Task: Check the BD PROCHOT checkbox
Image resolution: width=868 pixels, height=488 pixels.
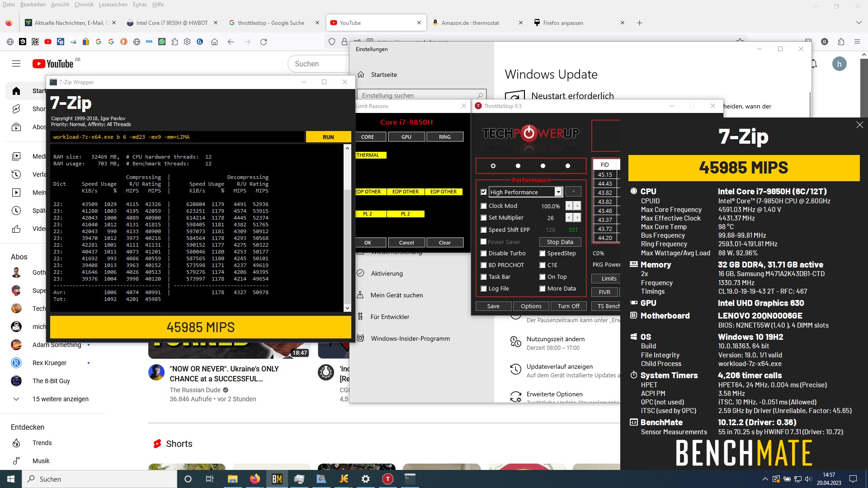Action: 483,265
